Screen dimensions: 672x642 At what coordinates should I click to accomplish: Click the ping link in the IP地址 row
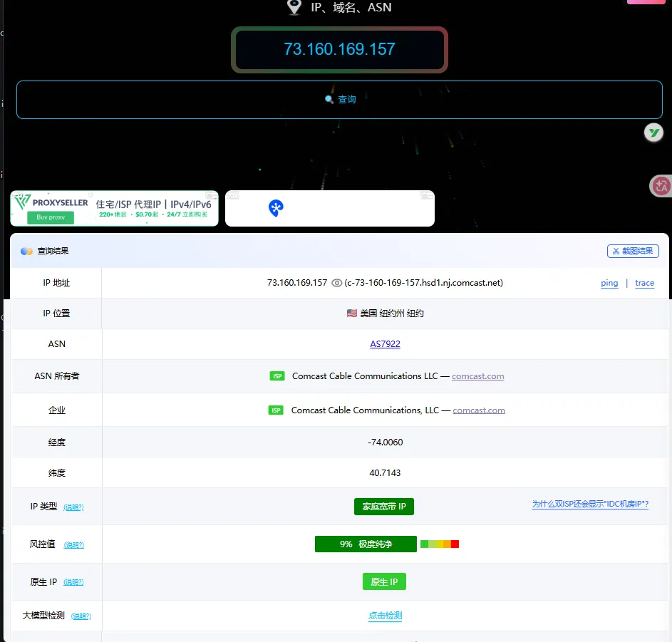(609, 283)
